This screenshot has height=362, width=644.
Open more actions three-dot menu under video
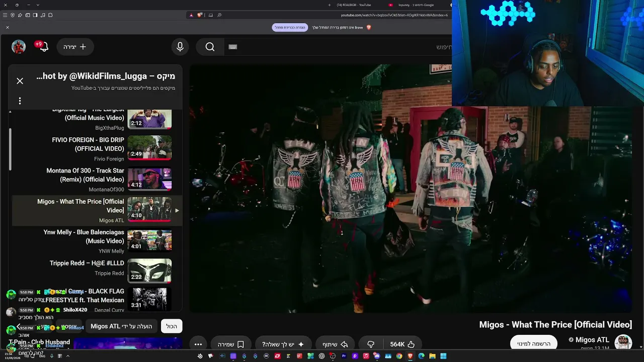tap(198, 344)
